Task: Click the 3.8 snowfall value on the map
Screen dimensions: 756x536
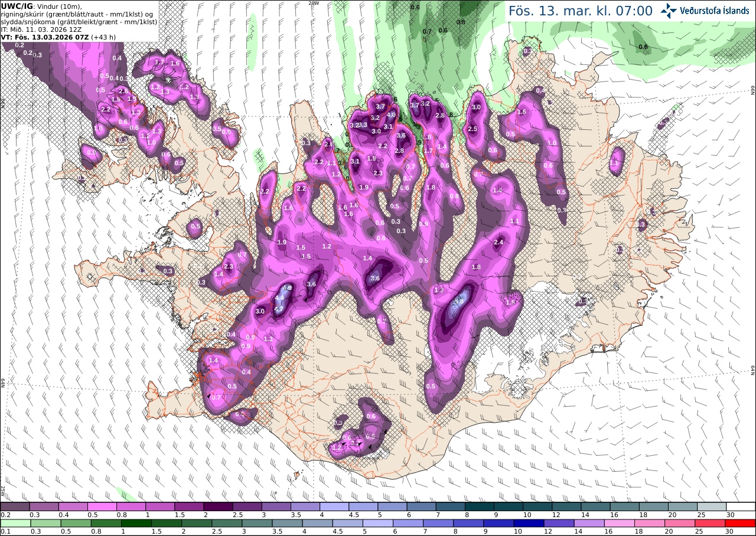Action: coord(458,301)
